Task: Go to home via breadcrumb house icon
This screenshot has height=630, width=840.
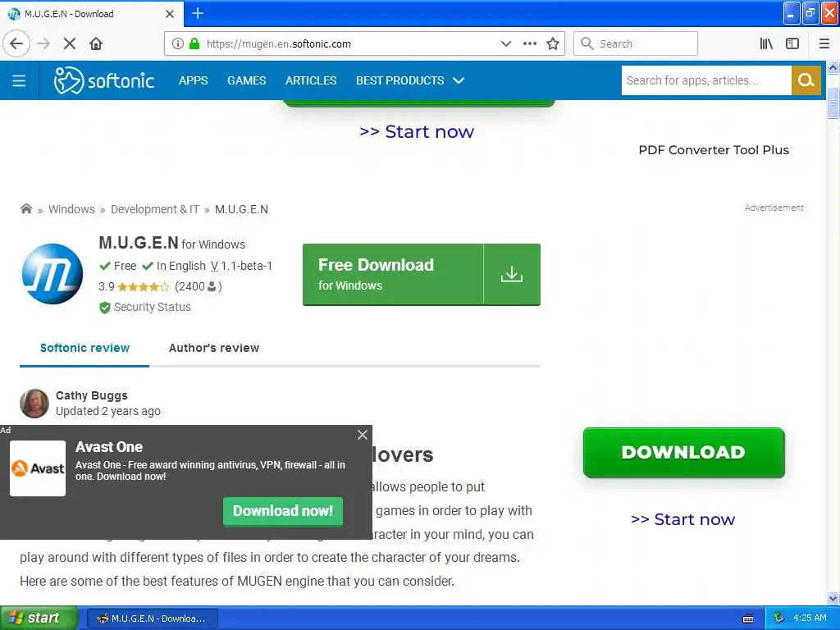Action: (x=25, y=208)
